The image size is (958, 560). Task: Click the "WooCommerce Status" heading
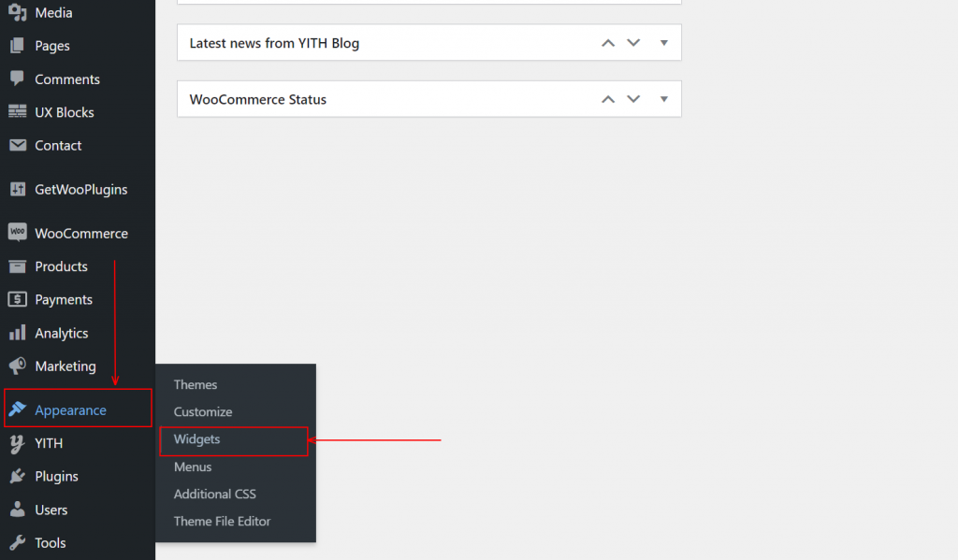[258, 99]
